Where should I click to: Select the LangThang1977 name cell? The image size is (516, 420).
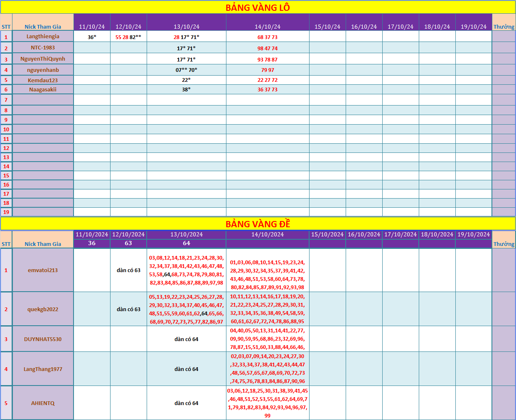pyautogui.click(x=43, y=369)
